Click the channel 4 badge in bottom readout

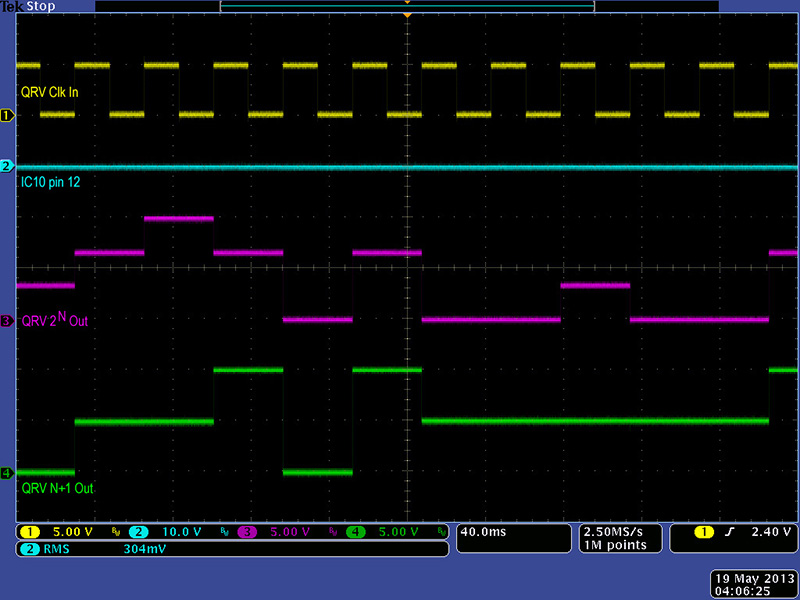point(354,532)
